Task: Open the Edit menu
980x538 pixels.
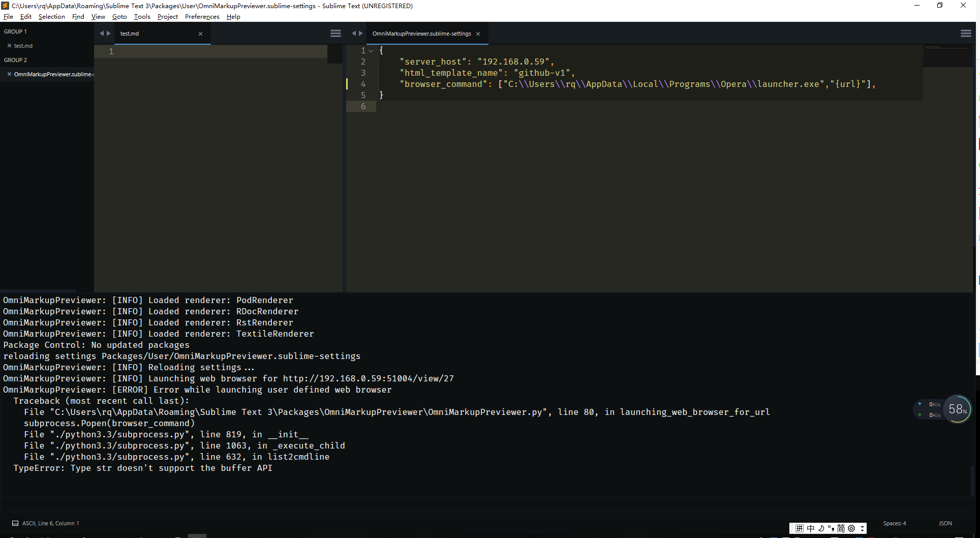Action: tap(26, 16)
